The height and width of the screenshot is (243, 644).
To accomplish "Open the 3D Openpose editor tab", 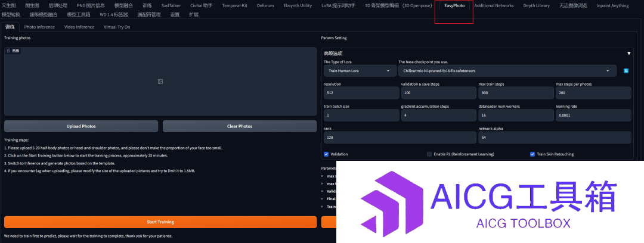I will pos(398,6).
